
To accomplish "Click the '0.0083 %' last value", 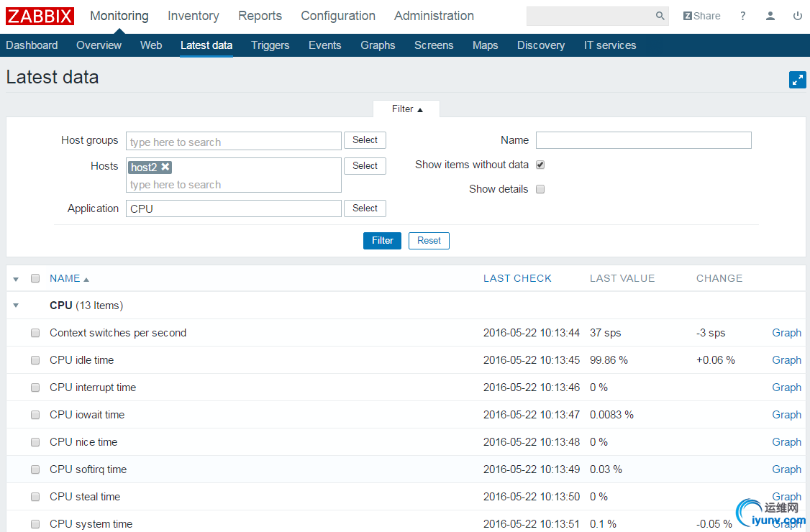I will click(x=611, y=415).
